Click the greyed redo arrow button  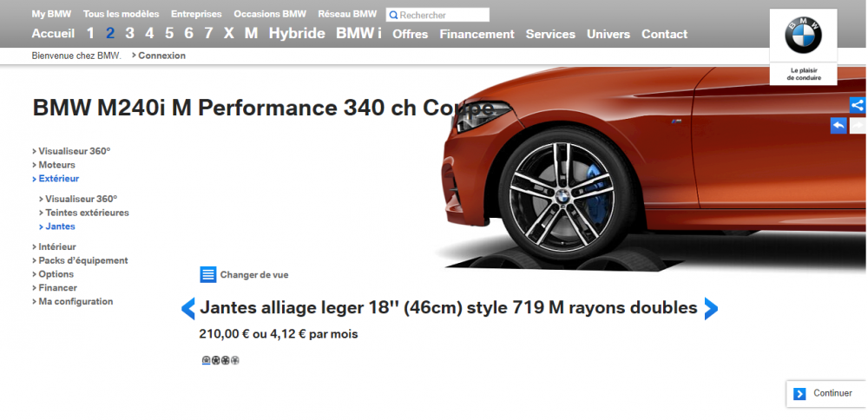coord(858,126)
